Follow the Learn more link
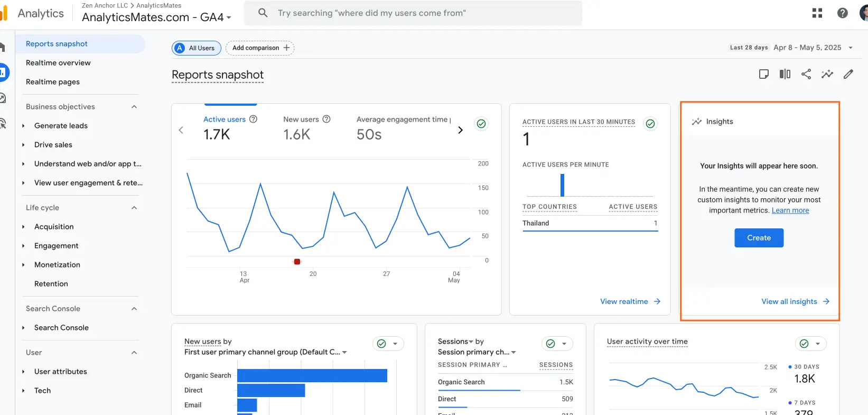868x415 pixels. click(x=790, y=210)
